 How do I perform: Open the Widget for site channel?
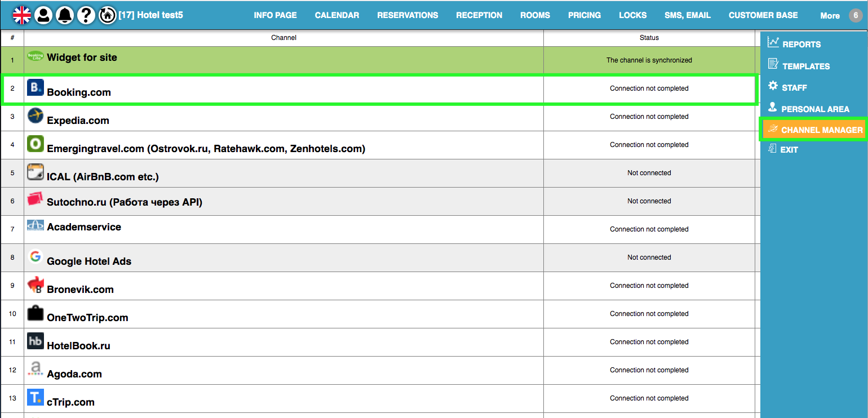[x=82, y=57]
